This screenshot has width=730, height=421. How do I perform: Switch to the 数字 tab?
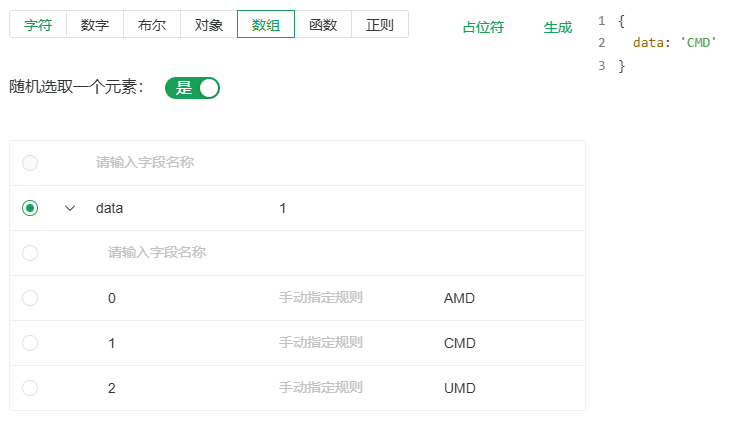pos(95,24)
